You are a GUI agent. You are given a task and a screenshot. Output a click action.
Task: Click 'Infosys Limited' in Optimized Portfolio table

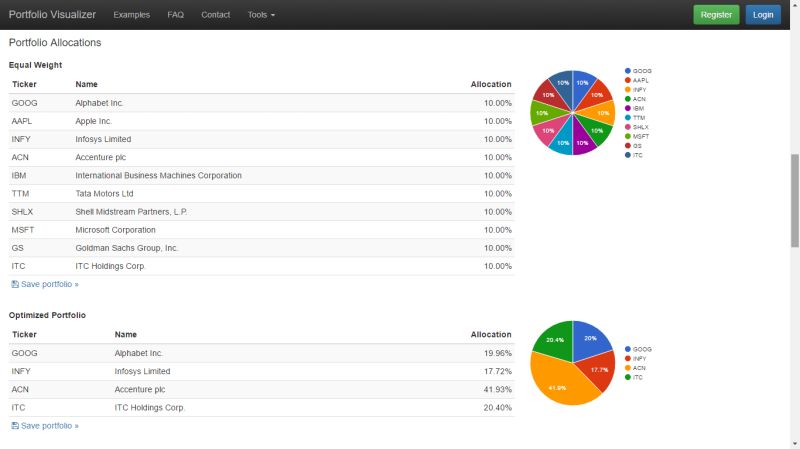point(142,371)
